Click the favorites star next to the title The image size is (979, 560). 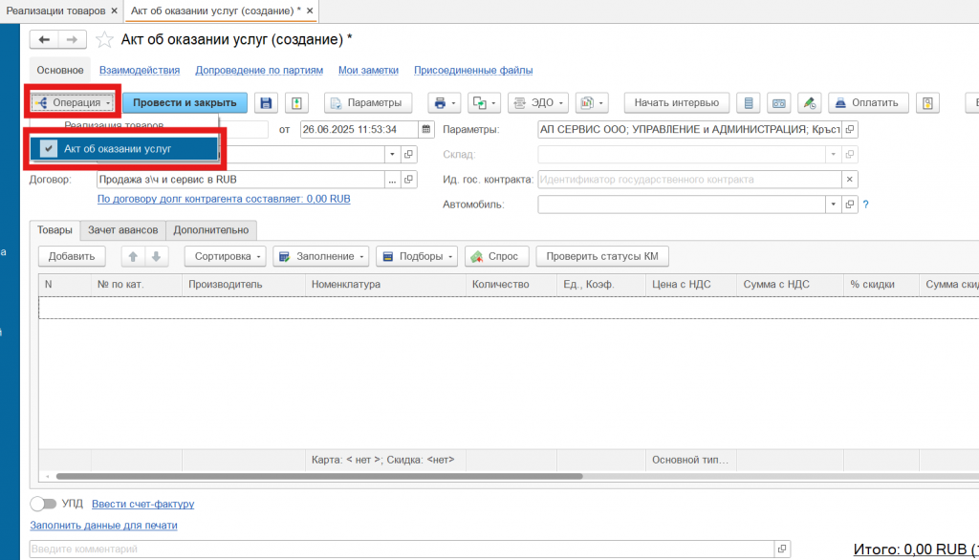[x=104, y=40]
